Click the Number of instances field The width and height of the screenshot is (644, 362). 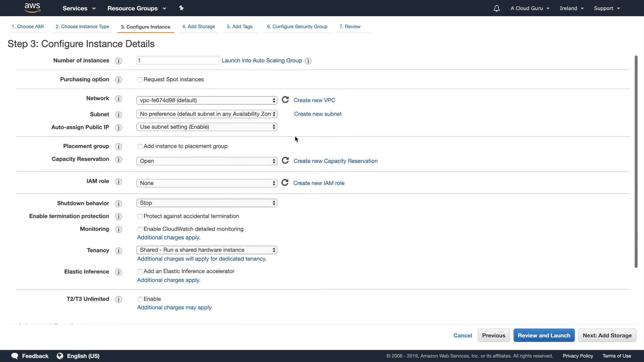[177, 60]
